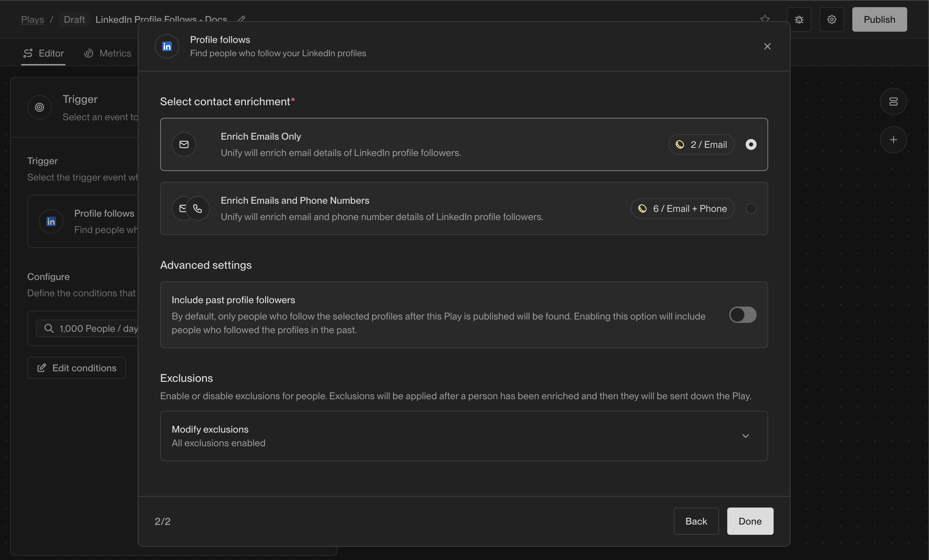Click the envelope icon for Emails Only

click(184, 144)
